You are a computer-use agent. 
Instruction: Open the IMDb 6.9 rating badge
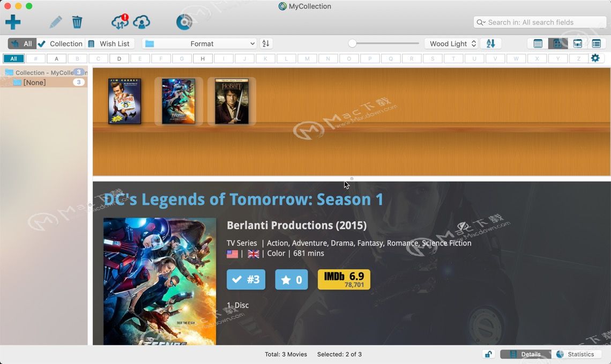point(344,279)
